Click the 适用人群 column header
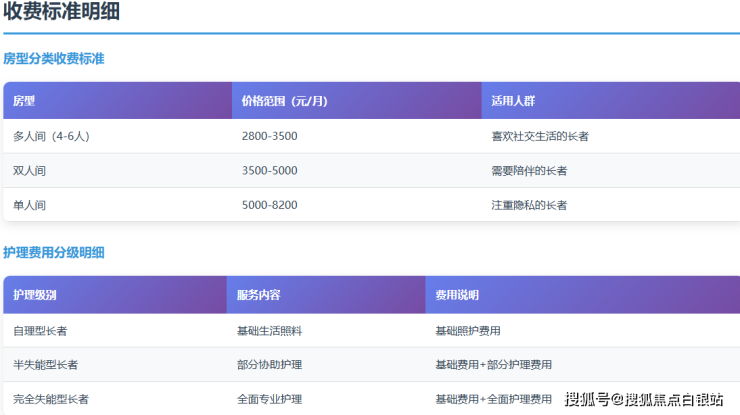Screen dimensions: 740x415 514,101
